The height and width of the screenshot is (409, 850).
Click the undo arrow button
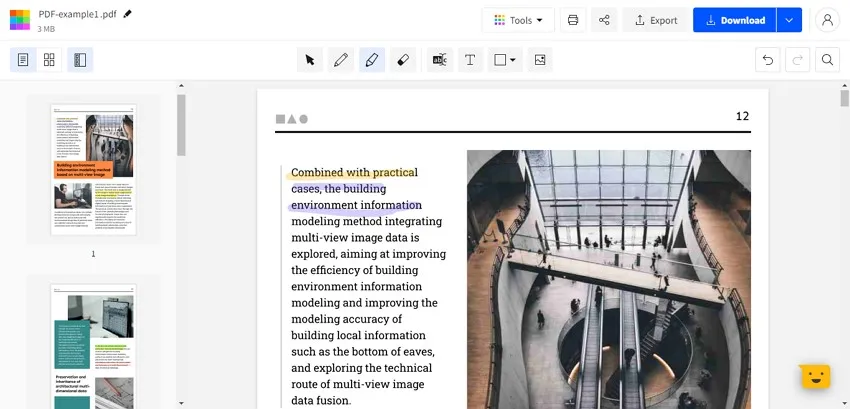[x=768, y=60]
